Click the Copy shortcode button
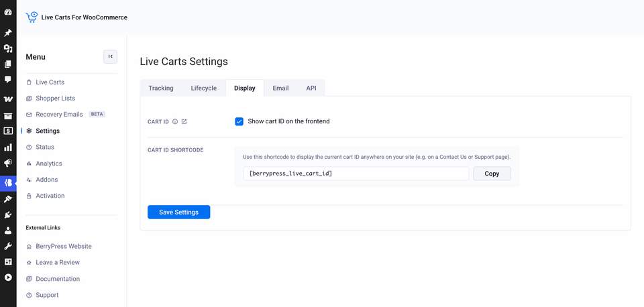 click(492, 174)
